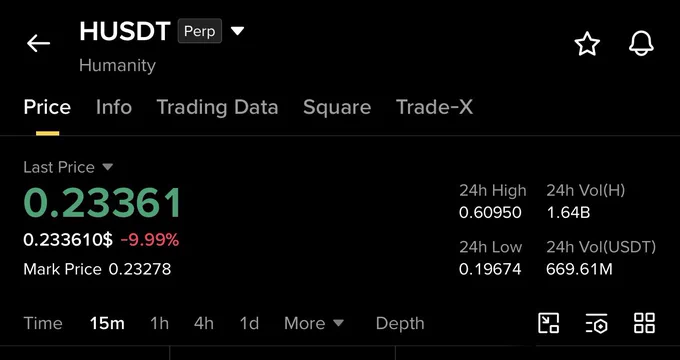
Task: Open price alerts via bell icon
Action: pyautogui.click(x=641, y=43)
